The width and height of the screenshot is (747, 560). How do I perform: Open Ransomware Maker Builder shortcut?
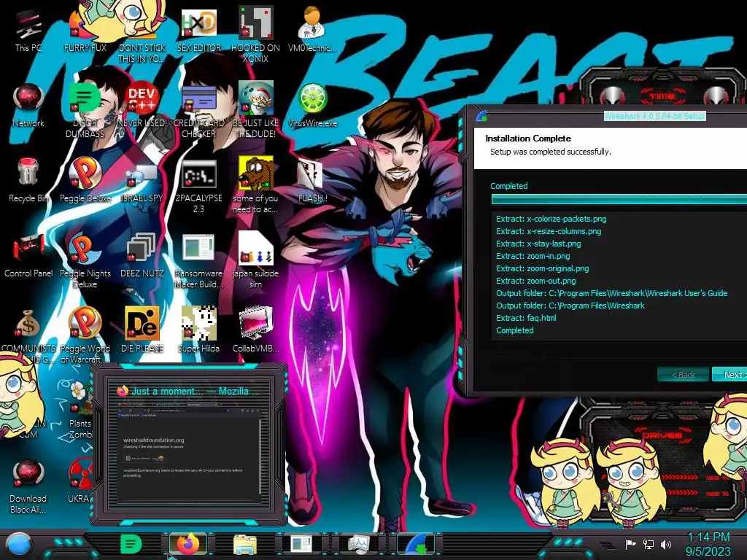pyautogui.click(x=199, y=261)
